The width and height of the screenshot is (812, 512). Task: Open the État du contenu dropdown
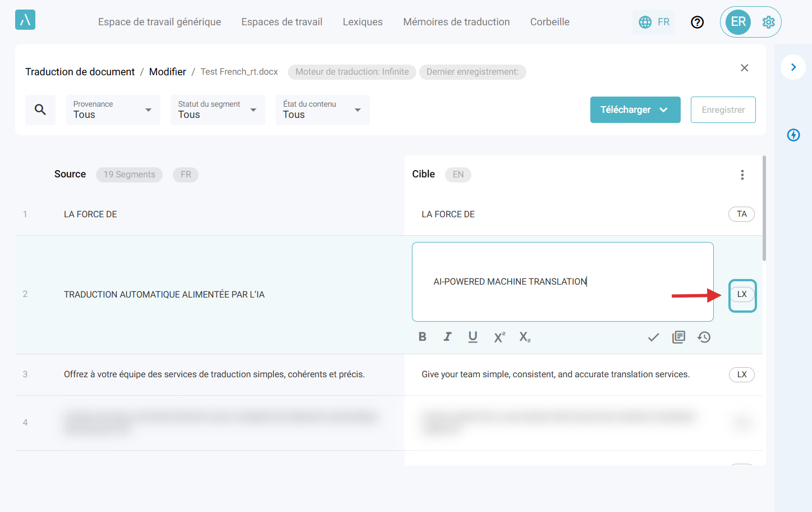[x=322, y=110]
